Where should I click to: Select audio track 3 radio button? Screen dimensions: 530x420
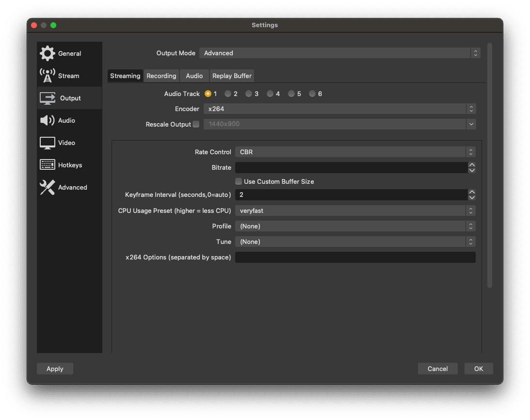(249, 94)
